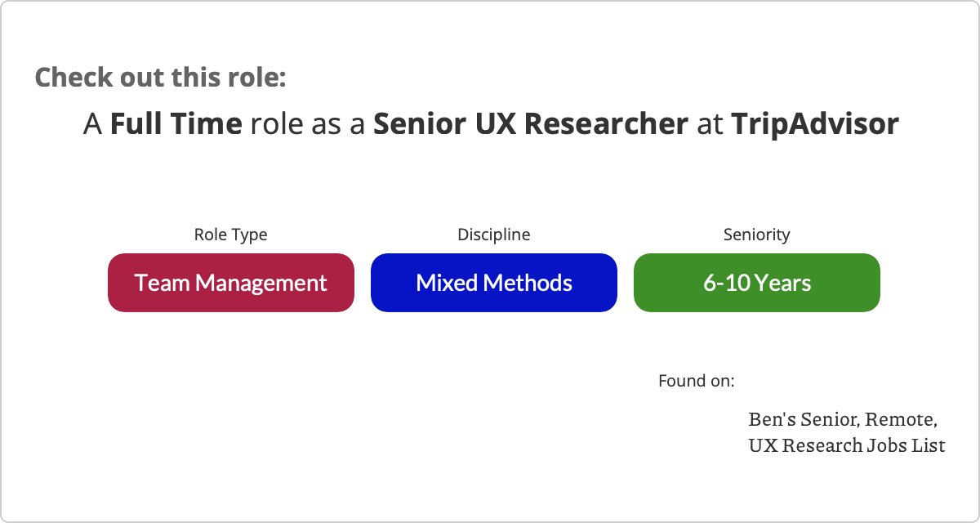Click the Discipline label
The height and width of the screenshot is (523, 980).
click(493, 235)
